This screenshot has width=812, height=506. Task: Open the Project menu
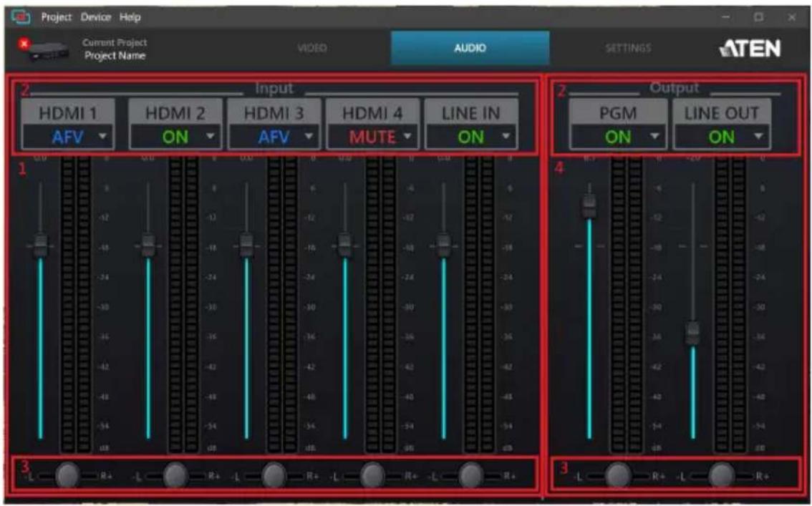(x=56, y=17)
